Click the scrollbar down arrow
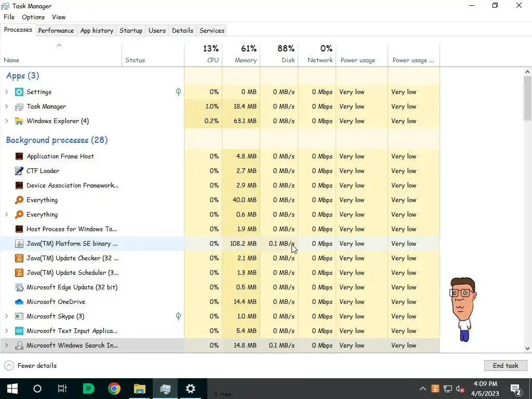Screen dimensions: 532x399 coord(527,349)
